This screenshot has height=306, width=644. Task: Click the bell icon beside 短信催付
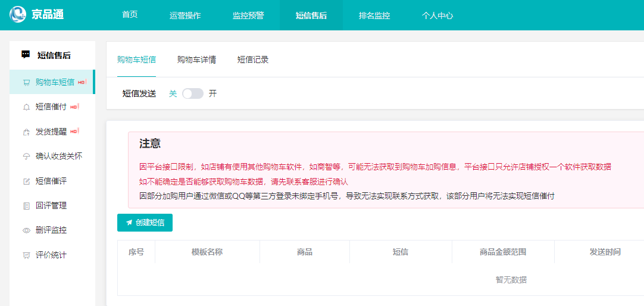(26, 107)
